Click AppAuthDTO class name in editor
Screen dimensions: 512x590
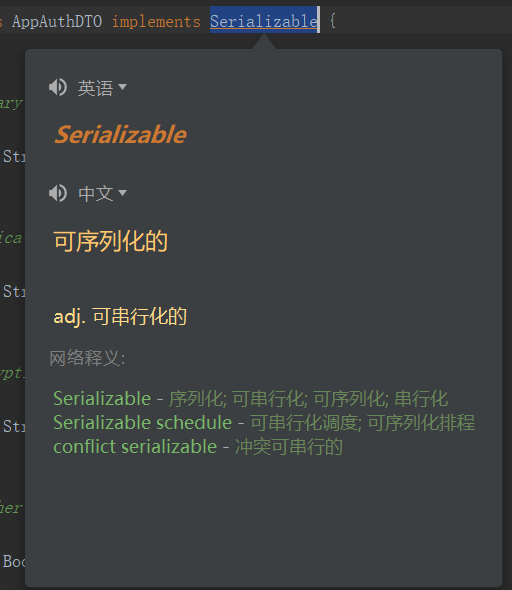(x=57, y=21)
